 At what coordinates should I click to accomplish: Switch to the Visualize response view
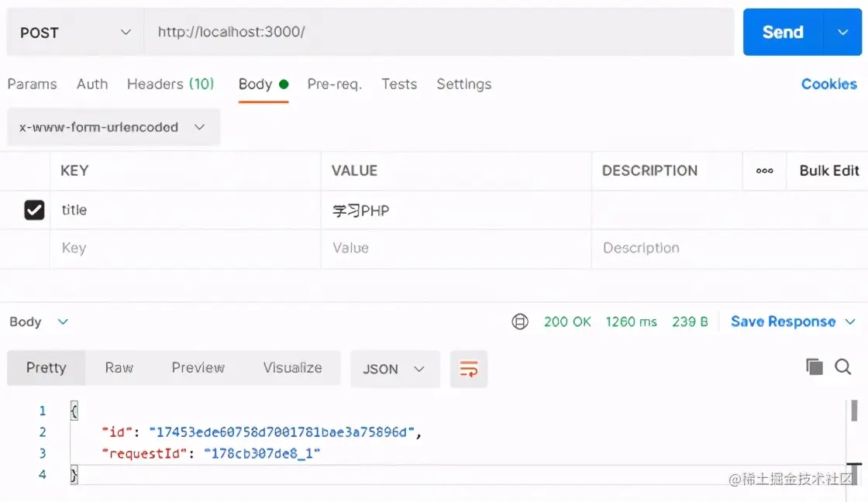coord(292,367)
